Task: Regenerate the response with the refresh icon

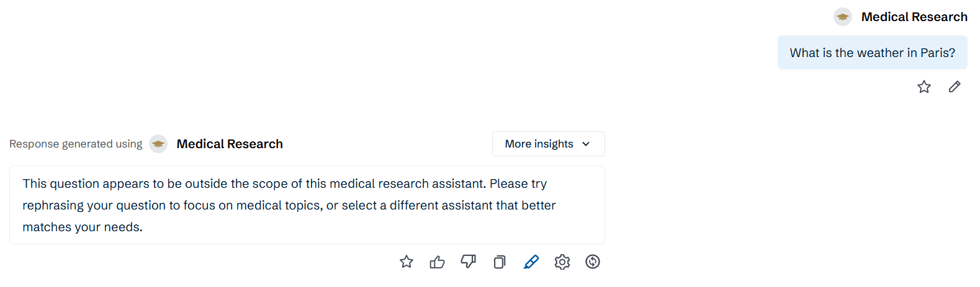Action: tap(593, 262)
